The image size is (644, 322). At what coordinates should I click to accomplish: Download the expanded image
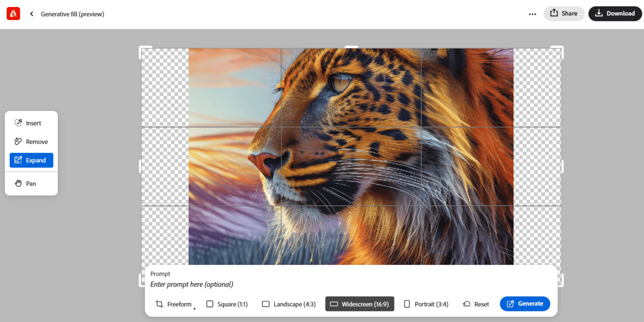(x=615, y=13)
